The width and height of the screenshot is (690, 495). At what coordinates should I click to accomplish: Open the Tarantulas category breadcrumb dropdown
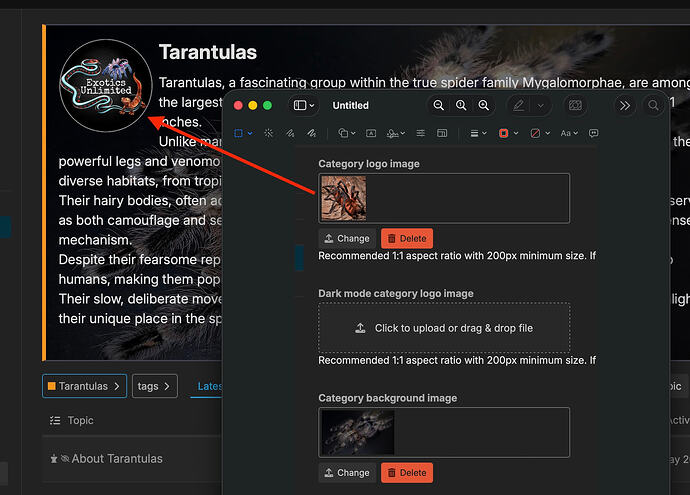tap(84, 386)
